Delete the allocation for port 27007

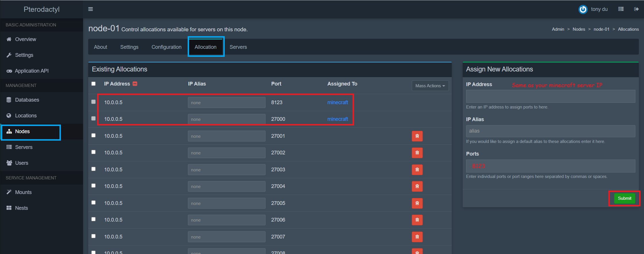(x=417, y=237)
